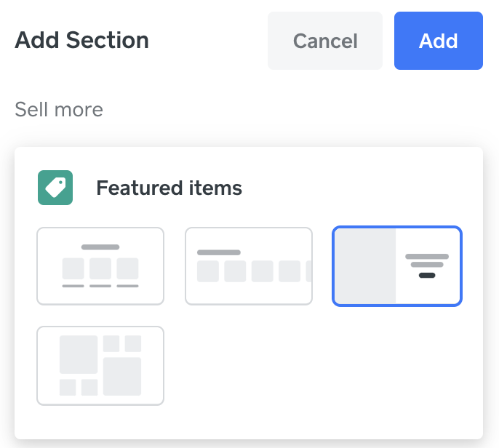The width and height of the screenshot is (499, 448).
Task: Click the large square in the mosaic layout
Action: click(x=79, y=354)
